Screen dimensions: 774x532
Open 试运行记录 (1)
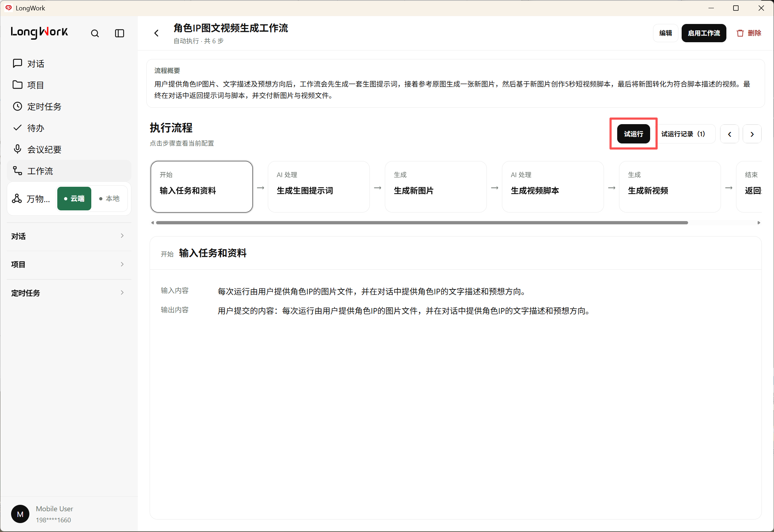pos(683,134)
